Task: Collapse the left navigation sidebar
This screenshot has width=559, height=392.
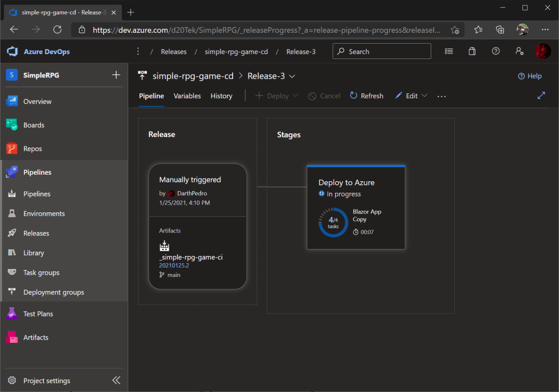Action: click(116, 381)
